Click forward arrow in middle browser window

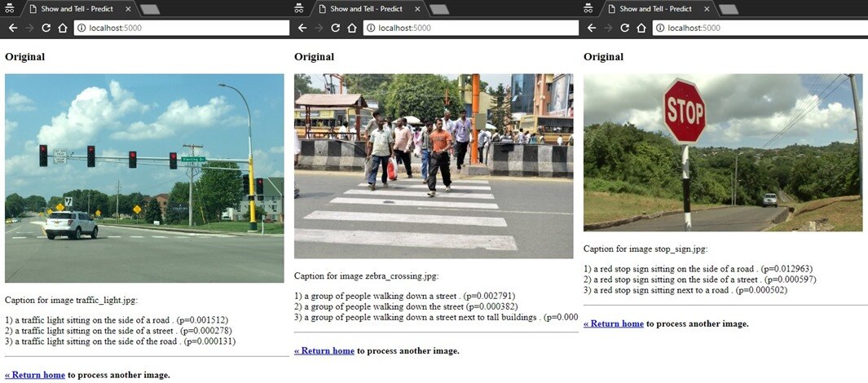point(319,28)
